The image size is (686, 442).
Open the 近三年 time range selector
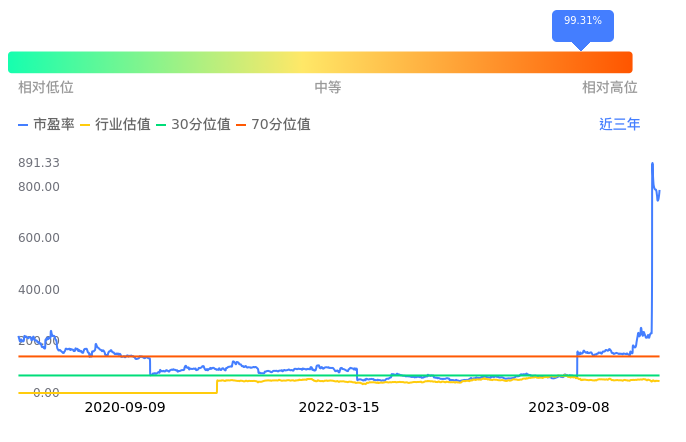(x=619, y=125)
